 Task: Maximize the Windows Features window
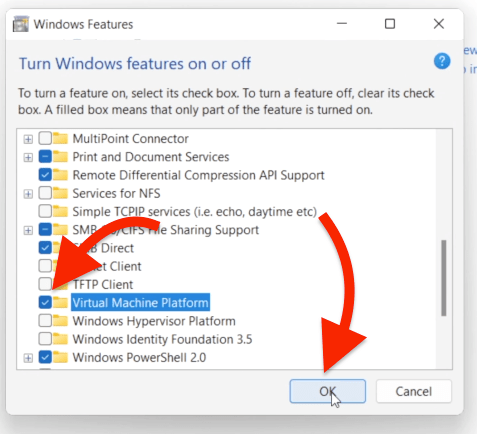coord(390,24)
